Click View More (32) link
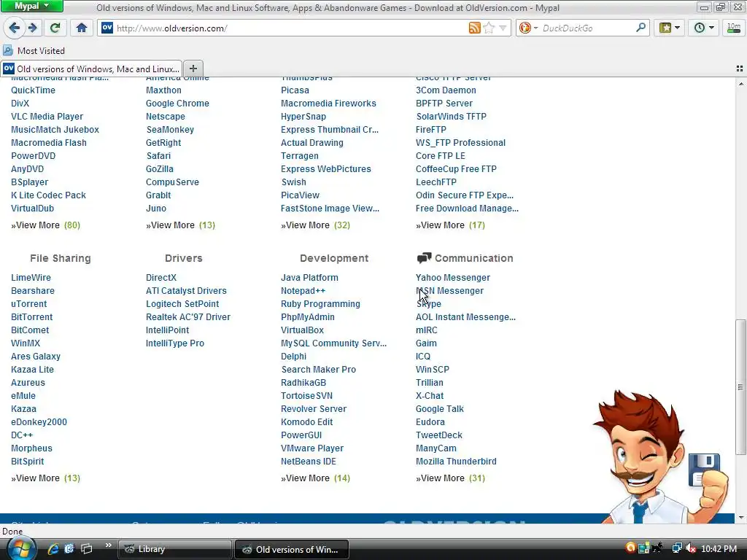 [315, 225]
